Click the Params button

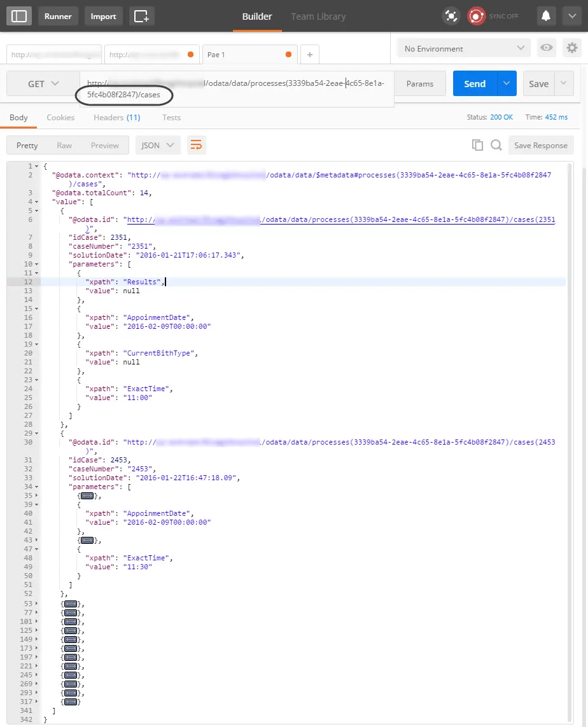pos(419,83)
